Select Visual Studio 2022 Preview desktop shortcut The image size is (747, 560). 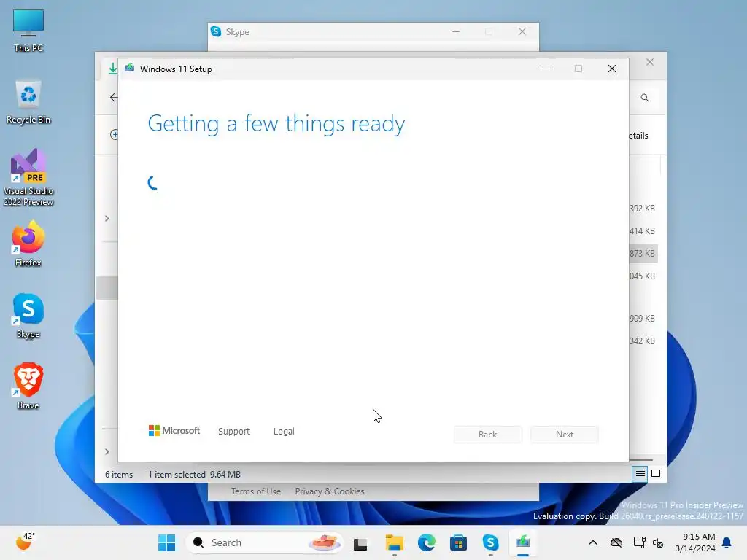28,177
